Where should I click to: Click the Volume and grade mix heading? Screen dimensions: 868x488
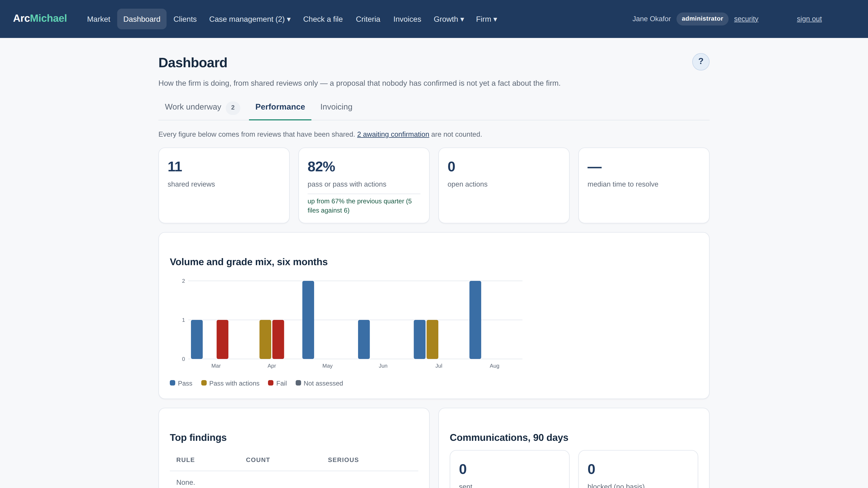(249, 262)
